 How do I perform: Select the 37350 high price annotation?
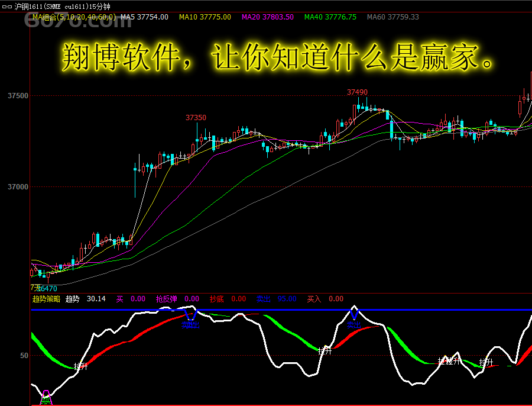(196, 118)
